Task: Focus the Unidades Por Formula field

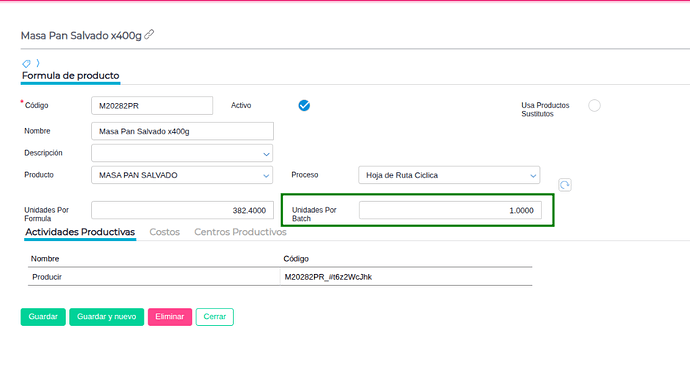Action: [182, 210]
